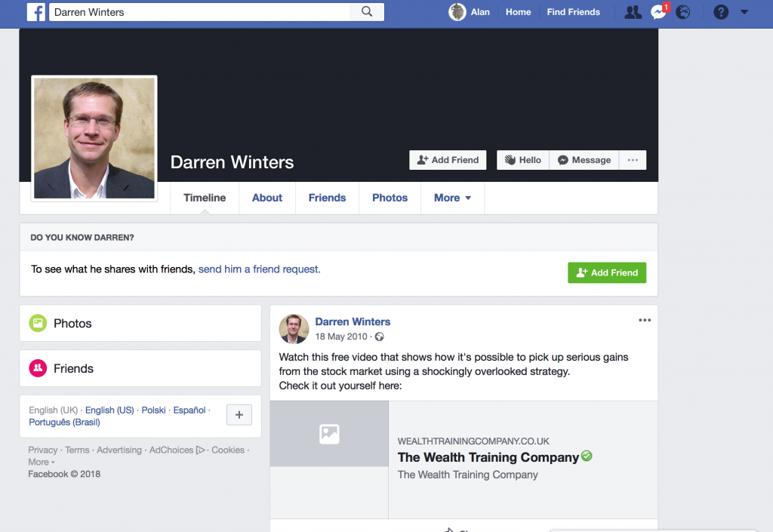Open the Photos card heading
This screenshot has height=532, width=773.
point(72,324)
